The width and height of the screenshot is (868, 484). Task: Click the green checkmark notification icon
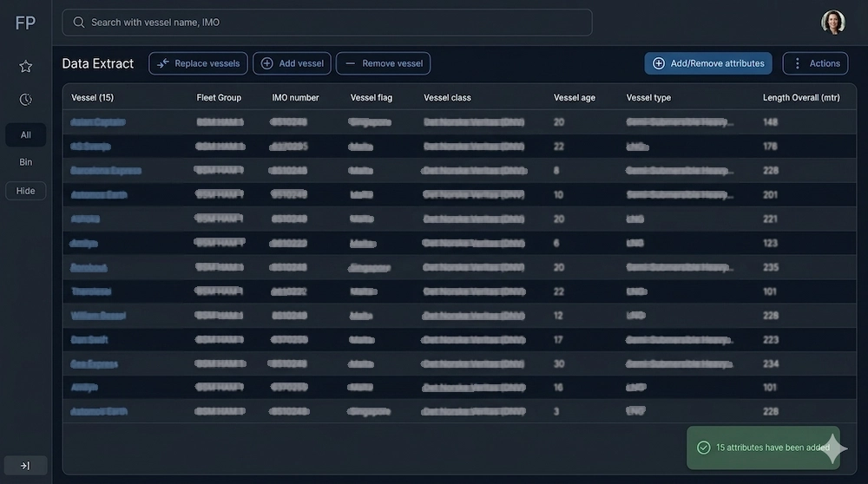click(704, 448)
